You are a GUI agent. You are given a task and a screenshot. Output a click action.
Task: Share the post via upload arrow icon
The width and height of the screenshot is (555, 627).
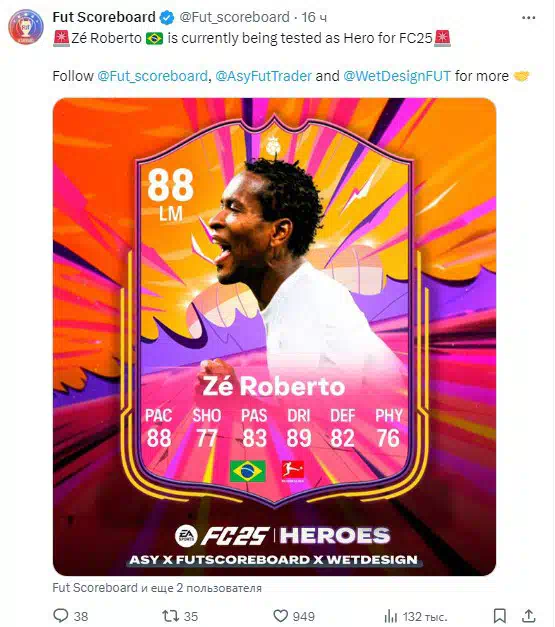point(529,616)
